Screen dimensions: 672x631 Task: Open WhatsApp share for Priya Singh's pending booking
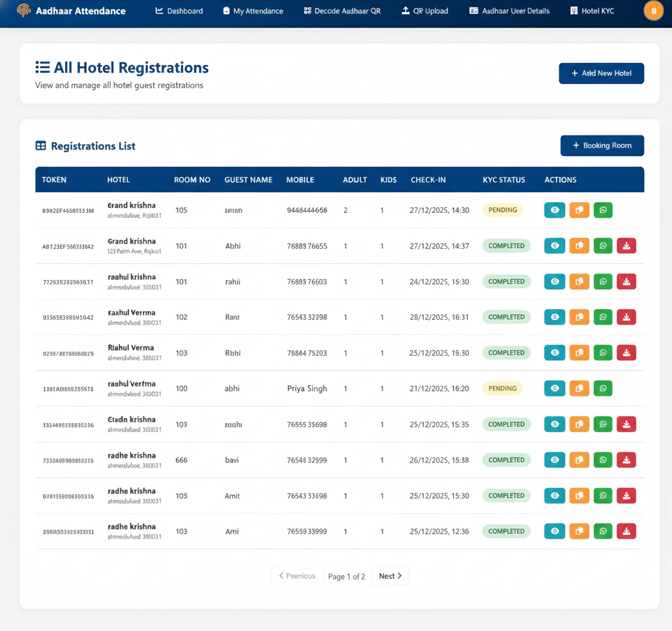click(603, 388)
